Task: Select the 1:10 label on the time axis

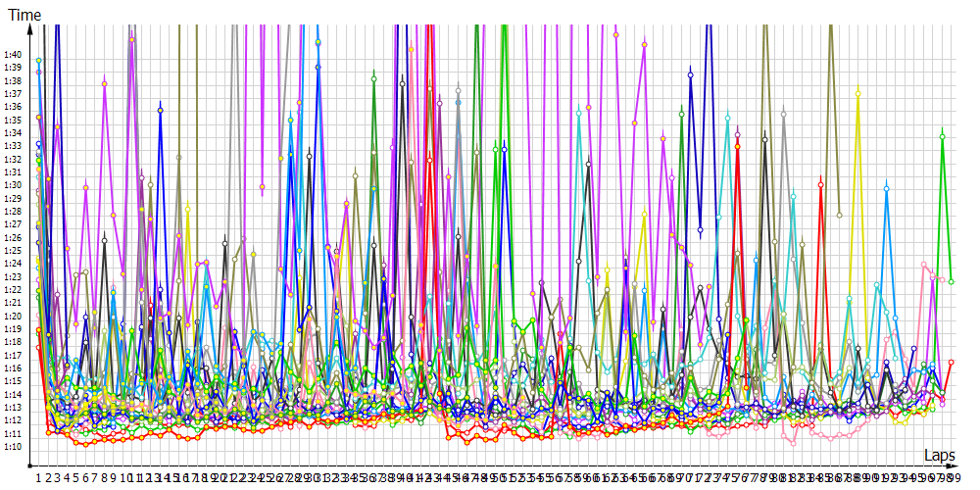Action: (14, 447)
